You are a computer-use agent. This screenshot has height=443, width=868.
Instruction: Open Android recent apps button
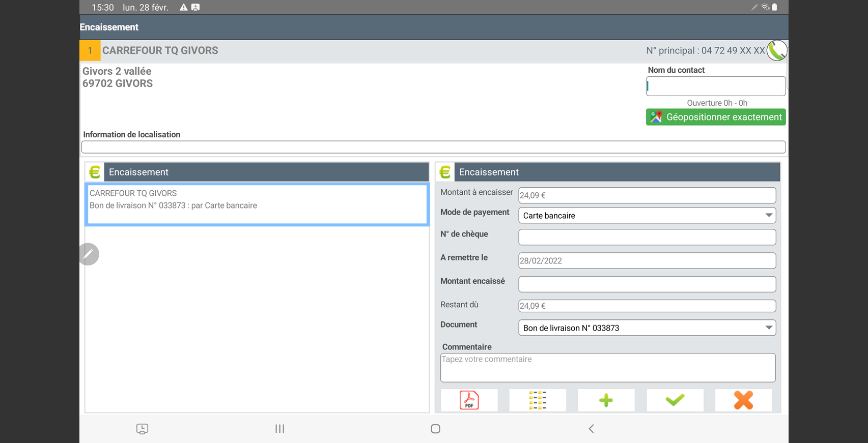[x=279, y=429]
